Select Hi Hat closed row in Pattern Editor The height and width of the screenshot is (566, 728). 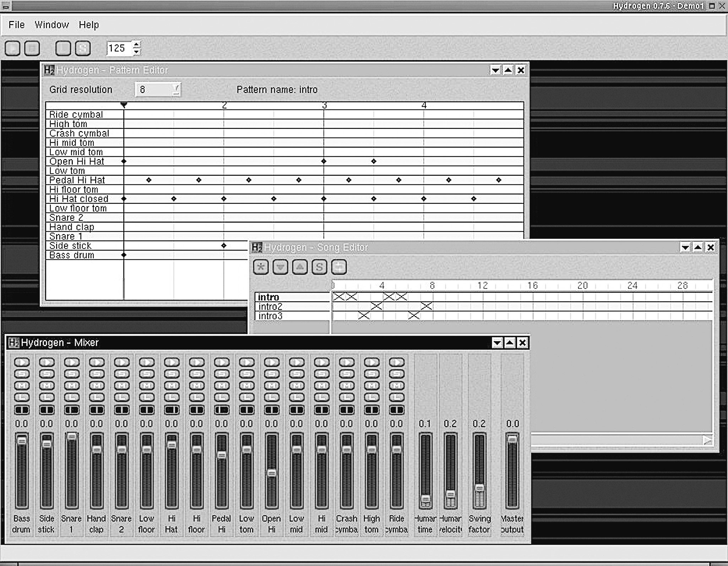85,199
